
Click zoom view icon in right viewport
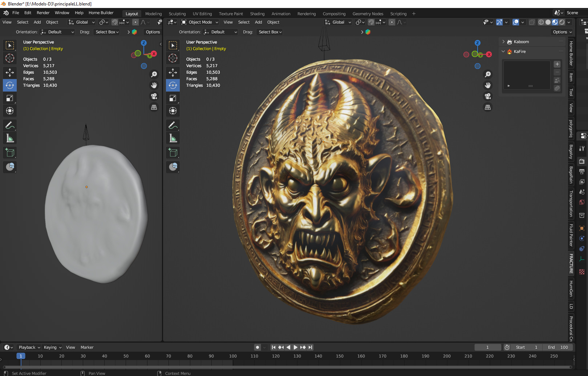(488, 74)
